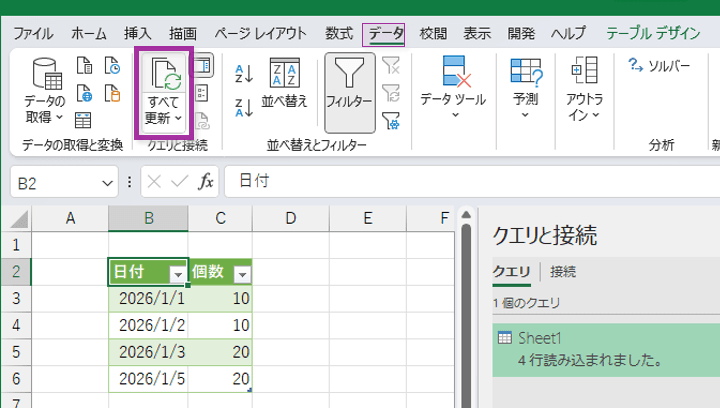Toggle the フィルター button
Viewport: 720px width, 408px height.
point(349,93)
